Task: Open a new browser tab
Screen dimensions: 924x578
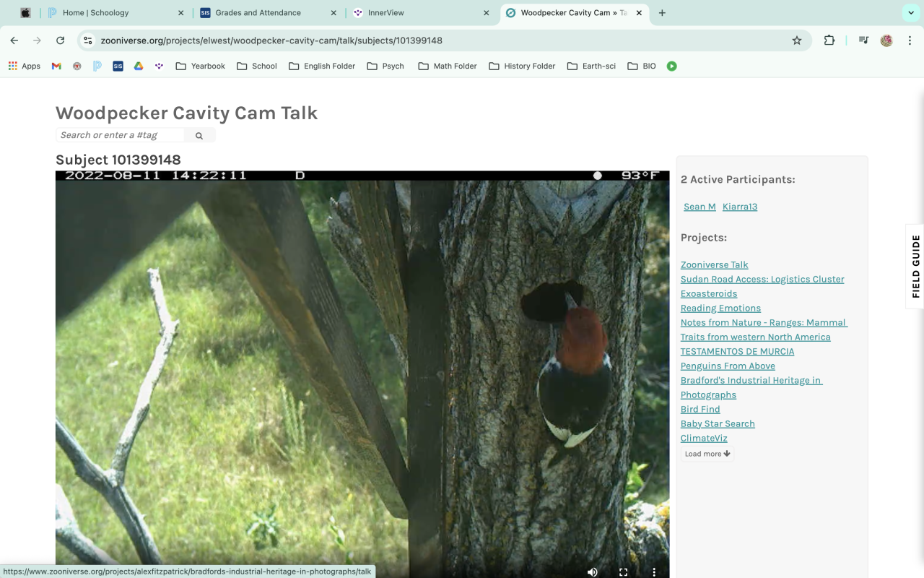Action: (662, 12)
